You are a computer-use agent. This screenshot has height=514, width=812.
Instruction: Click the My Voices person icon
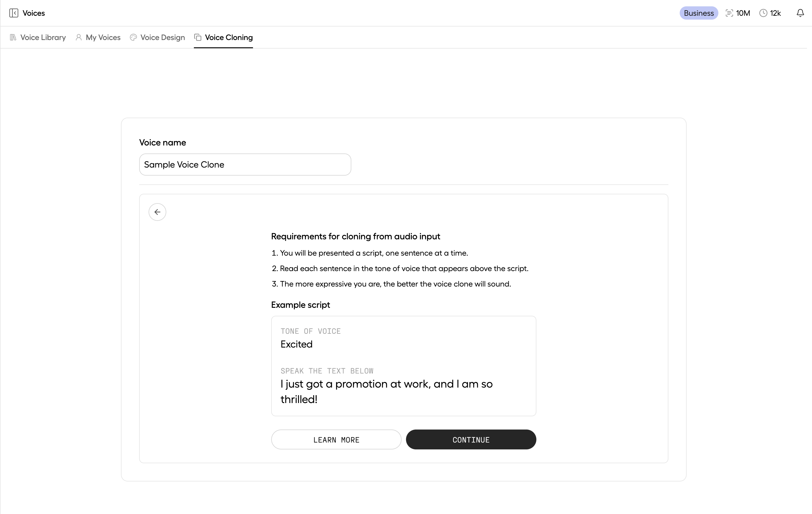(x=78, y=38)
